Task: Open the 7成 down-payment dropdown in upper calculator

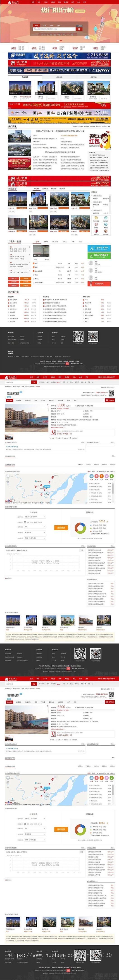Action: click(x=35, y=527)
